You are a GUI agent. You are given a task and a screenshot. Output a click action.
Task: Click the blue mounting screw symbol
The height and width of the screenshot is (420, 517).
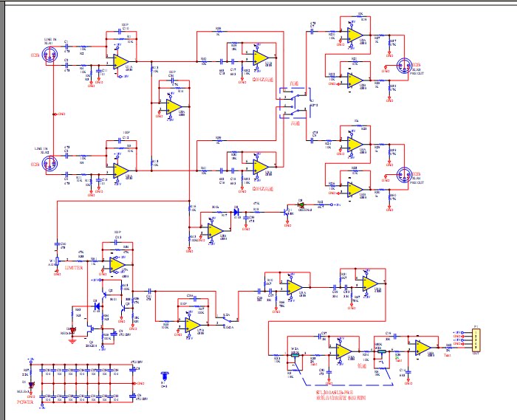click(x=165, y=376)
